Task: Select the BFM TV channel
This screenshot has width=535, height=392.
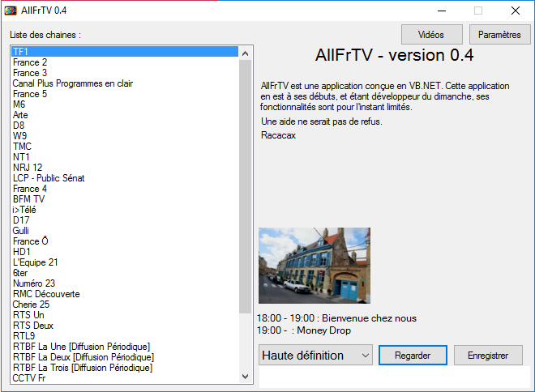Action: click(125, 199)
